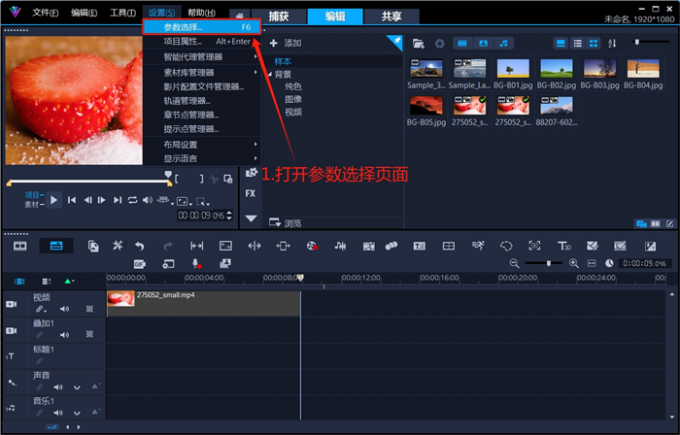
Task: Switch library to thumbnail grid view
Action: [x=593, y=43]
